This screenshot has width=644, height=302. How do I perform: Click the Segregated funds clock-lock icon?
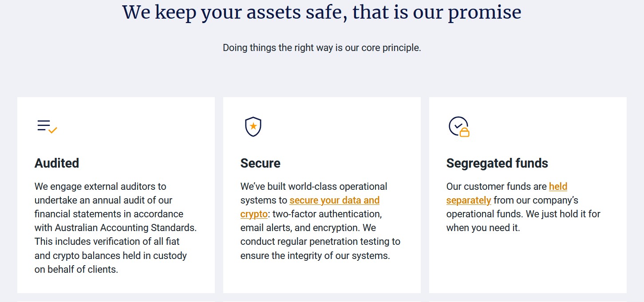click(459, 126)
